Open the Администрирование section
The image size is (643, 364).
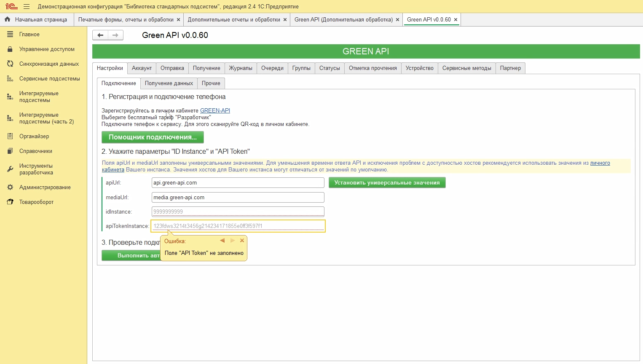point(45,187)
